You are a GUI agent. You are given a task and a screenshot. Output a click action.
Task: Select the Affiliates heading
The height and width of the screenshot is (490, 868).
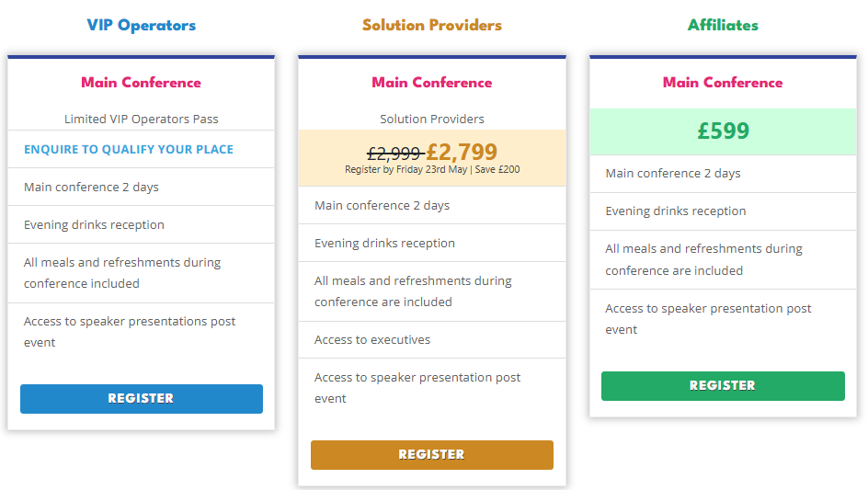tap(723, 26)
